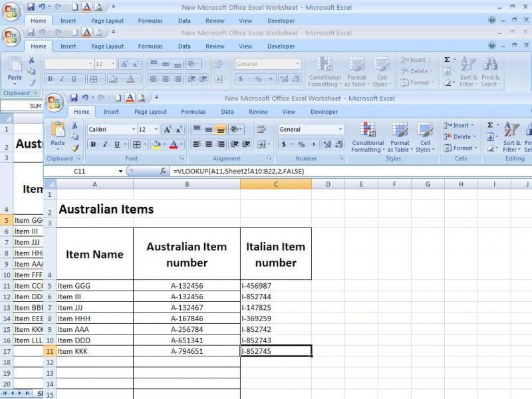Click the Format Painter brush in the front window

(74, 148)
